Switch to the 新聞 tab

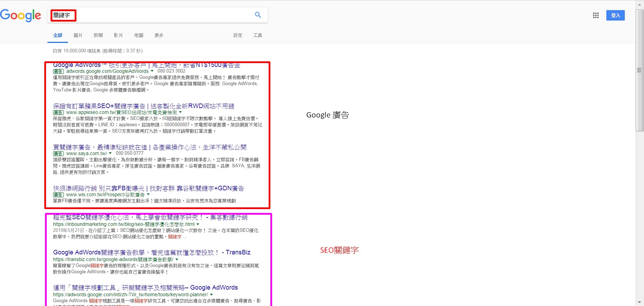[98, 35]
